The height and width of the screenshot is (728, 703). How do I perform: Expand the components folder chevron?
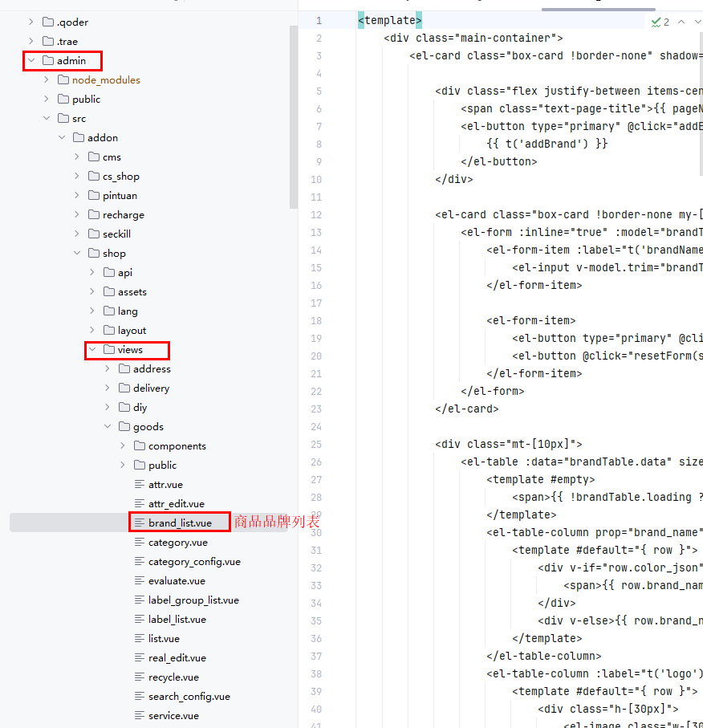point(123,446)
